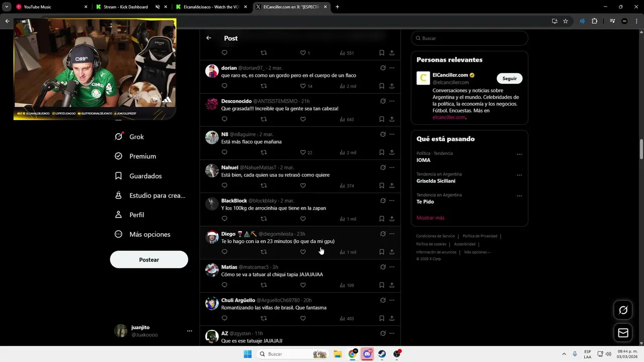Open floating Grok button
644x362 pixels.
pyautogui.click(x=623, y=310)
